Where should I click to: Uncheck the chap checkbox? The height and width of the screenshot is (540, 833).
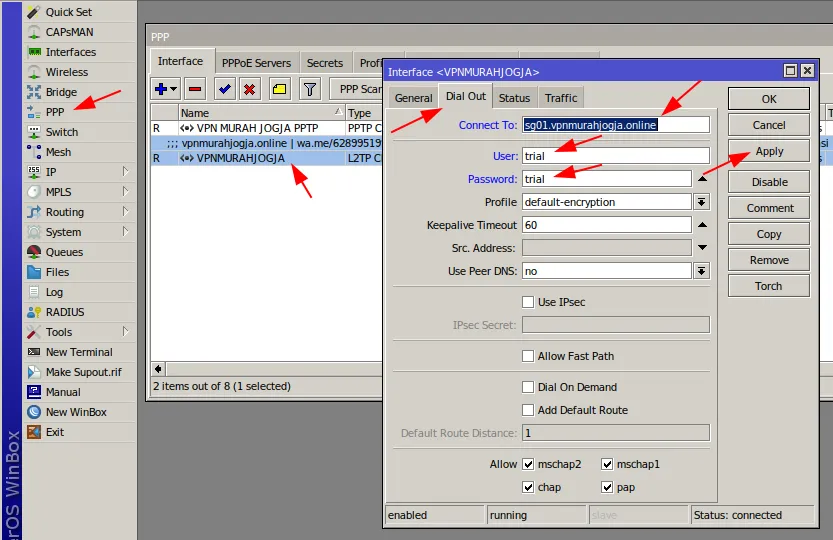pyautogui.click(x=528, y=487)
